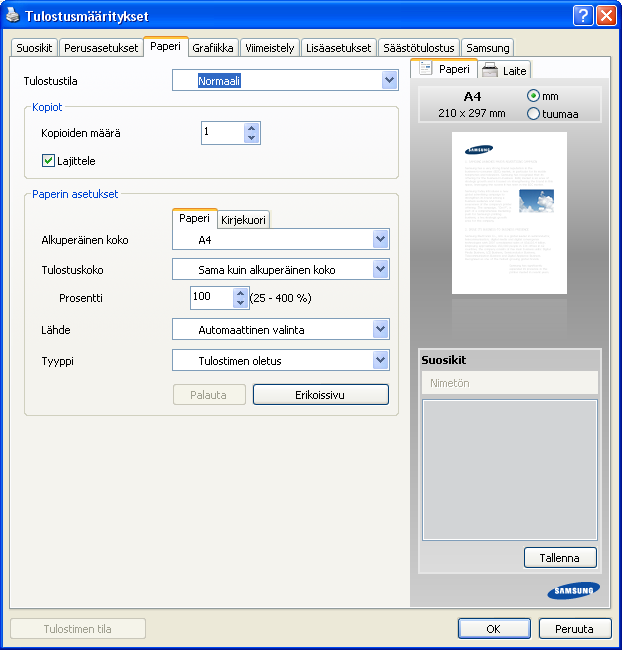Click the paper icon on Paperi preview tab
Screen dimensions: 622x650
coord(425,69)
